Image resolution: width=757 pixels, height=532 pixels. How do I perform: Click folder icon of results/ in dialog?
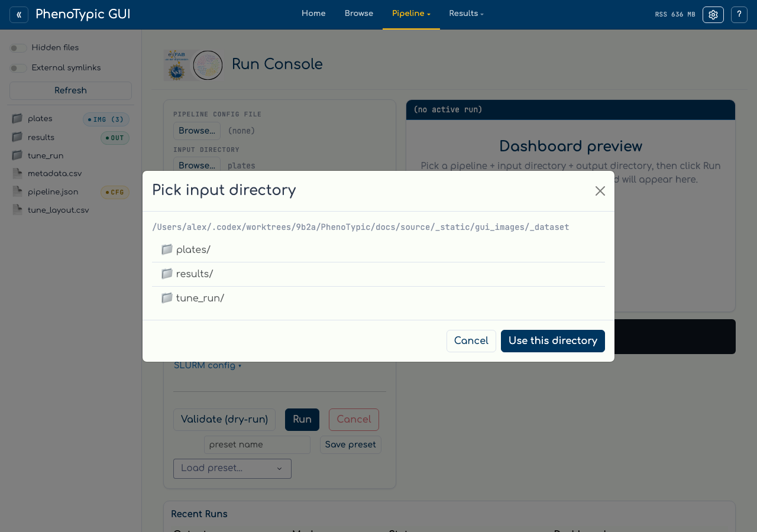(167, 274)
